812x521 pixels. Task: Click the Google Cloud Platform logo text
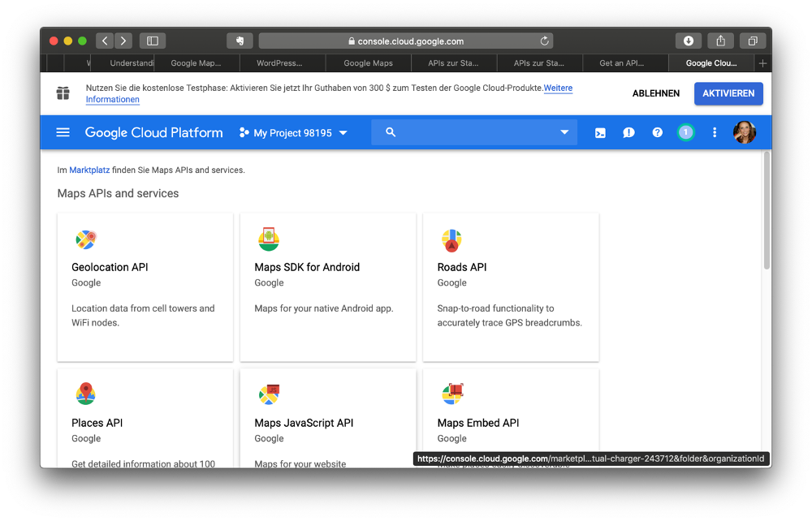[153, 132]
